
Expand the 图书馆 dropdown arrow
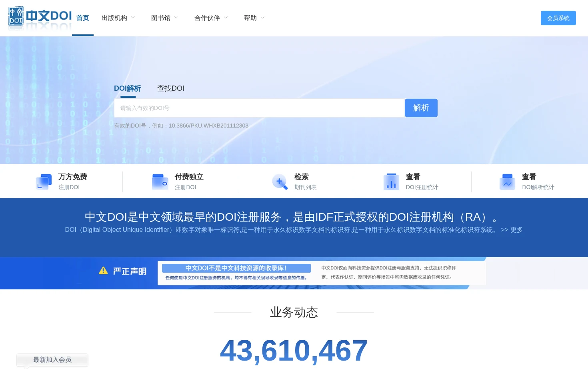click(176, 18)
